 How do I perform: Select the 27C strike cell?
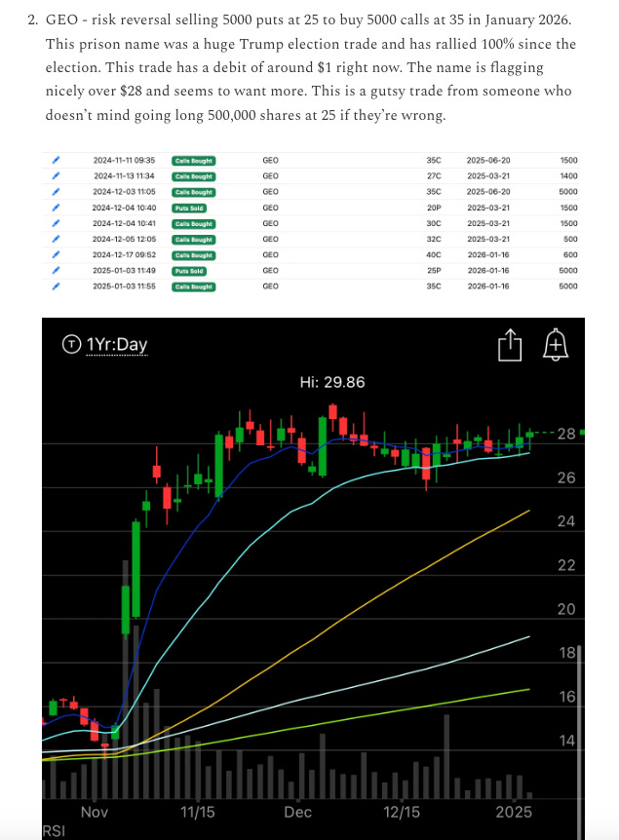(434, 175)
